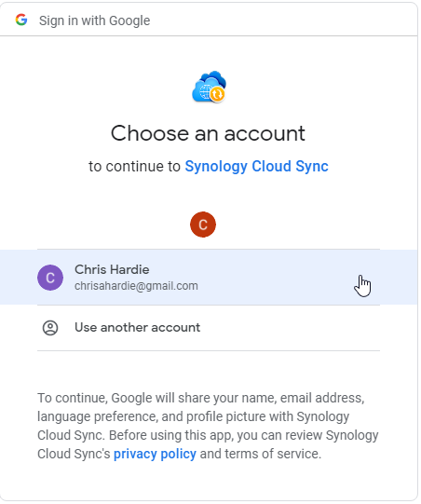Click blank area right of Use another account
Viewport: 421px width, 504px height.
(290, 328)
